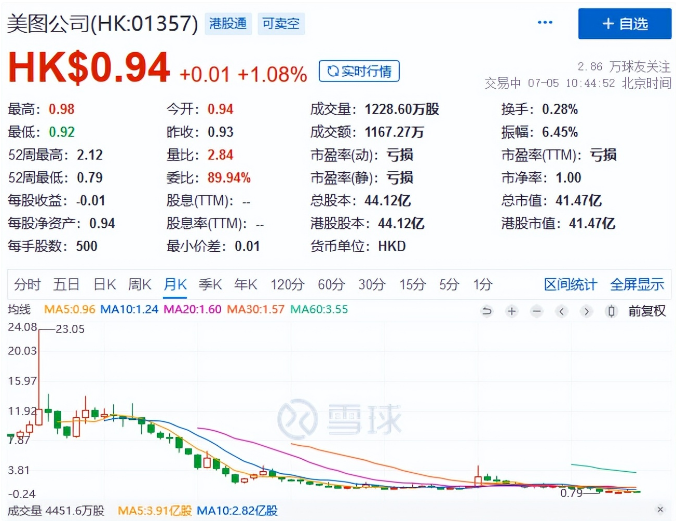The height and width of the screenshot is (529, 676).
Task: Click the 货币单位 HKD value
Action: [392, 246]
